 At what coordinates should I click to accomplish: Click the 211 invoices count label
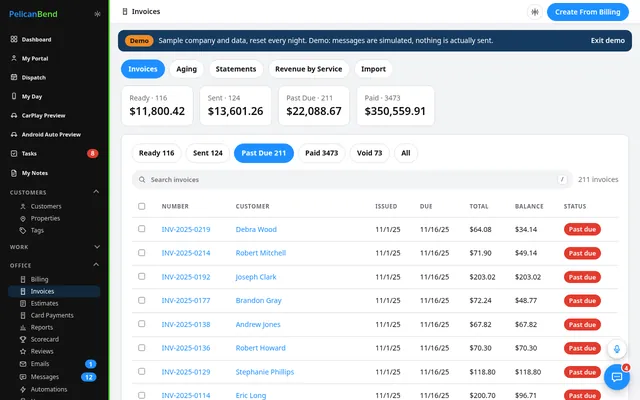click(598, 180)
